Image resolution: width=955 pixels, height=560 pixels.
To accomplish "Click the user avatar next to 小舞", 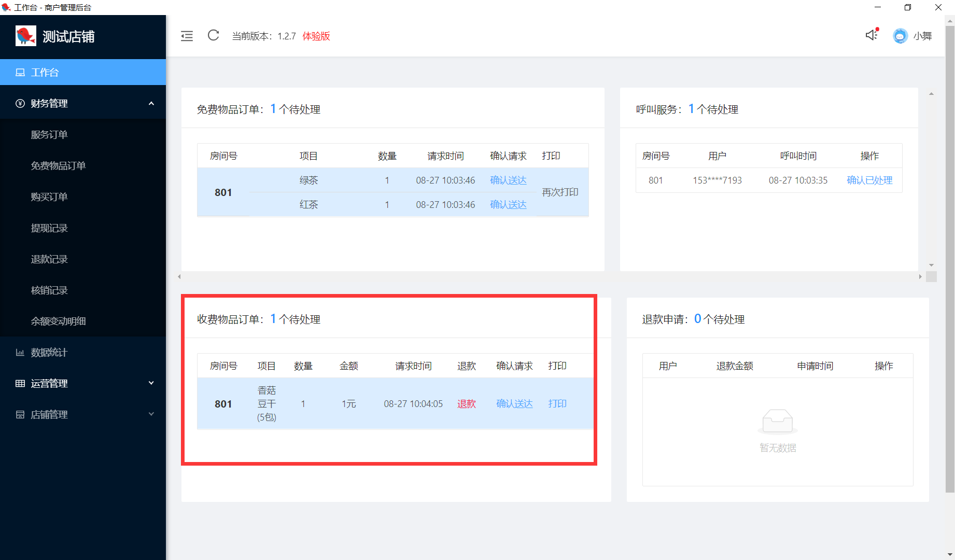I will click(900, 36).
